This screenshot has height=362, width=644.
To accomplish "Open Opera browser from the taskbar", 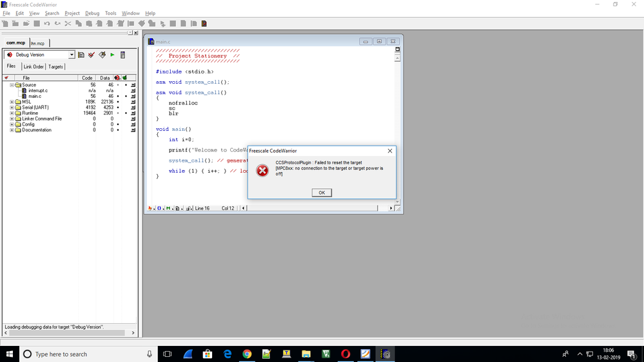I will [346, 354].
